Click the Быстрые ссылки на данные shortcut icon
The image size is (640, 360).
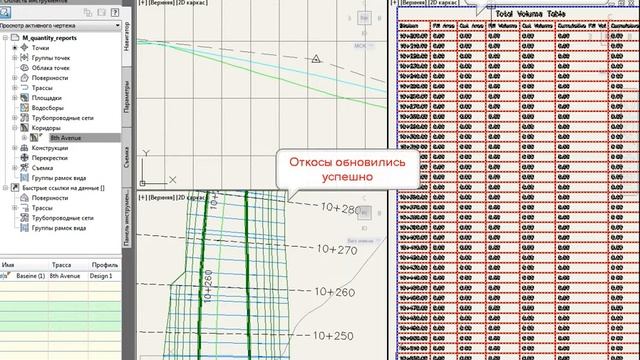tap(15, 188)
